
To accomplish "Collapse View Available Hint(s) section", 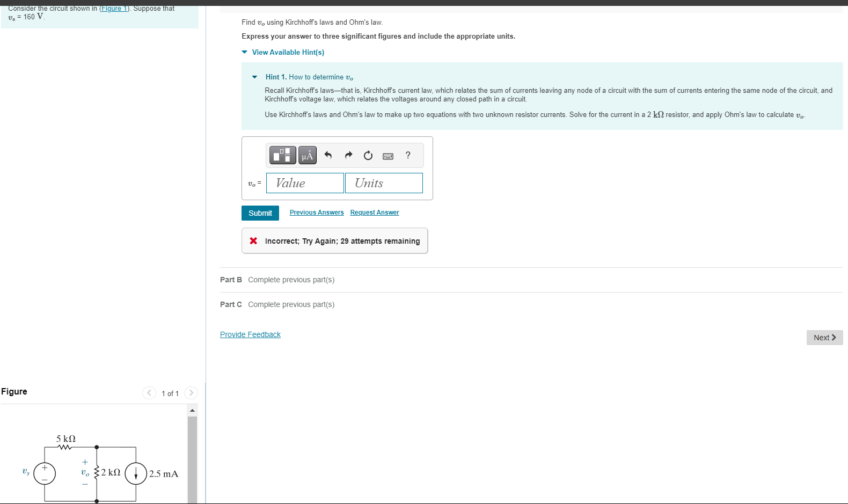I will [x=283, y=52].
